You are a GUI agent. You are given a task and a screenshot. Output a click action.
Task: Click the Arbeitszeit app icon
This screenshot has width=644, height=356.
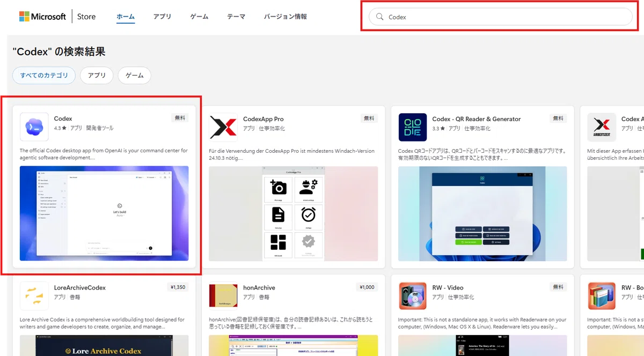tap(602, 127)
